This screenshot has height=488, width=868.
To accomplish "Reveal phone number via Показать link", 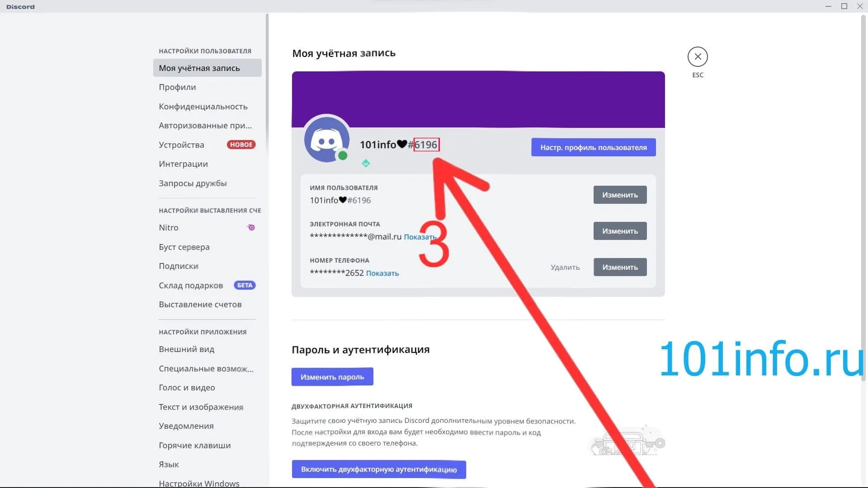I will (382, 273).
